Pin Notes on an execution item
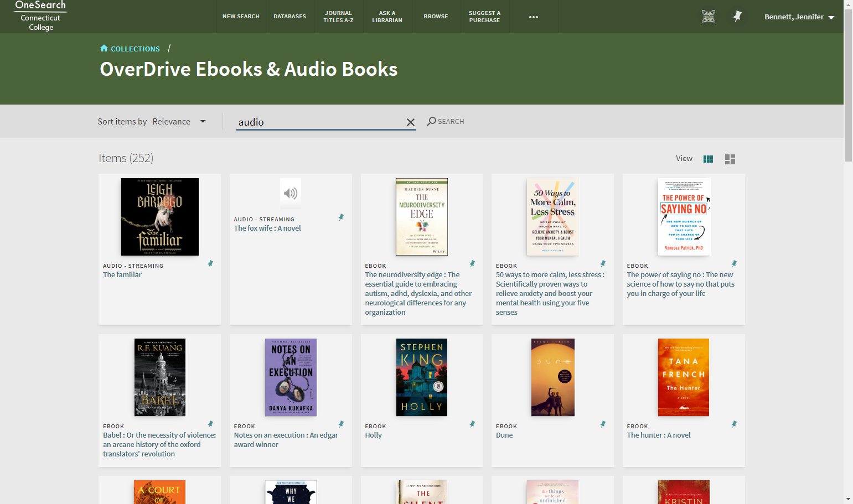 click(341, 424)
